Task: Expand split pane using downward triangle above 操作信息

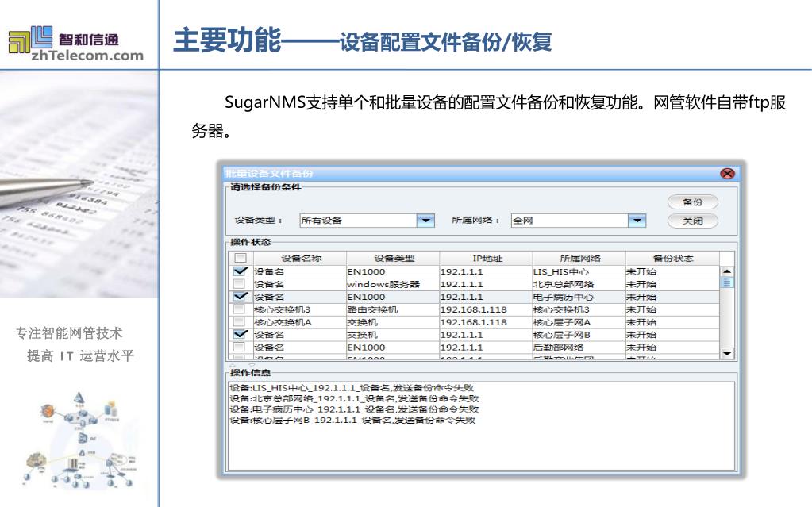Action: (x=252, y=366)
